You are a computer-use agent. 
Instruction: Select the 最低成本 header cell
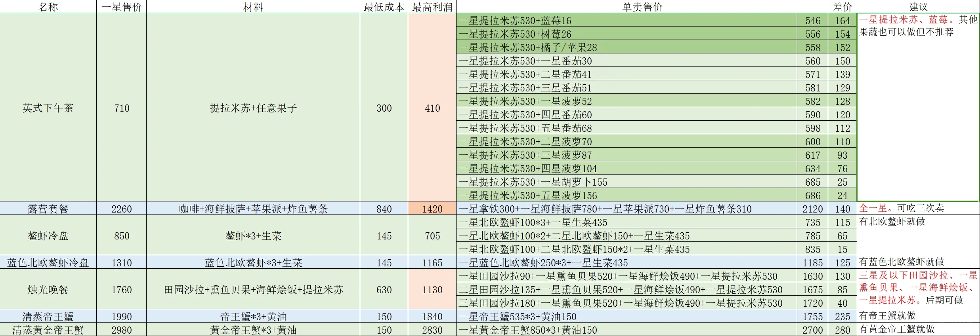pos(384,7)
